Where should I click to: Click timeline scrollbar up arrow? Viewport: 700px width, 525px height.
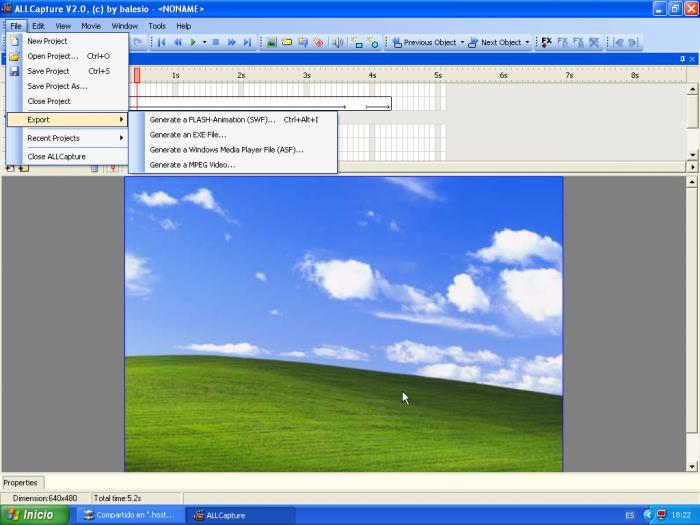[692, 89]
